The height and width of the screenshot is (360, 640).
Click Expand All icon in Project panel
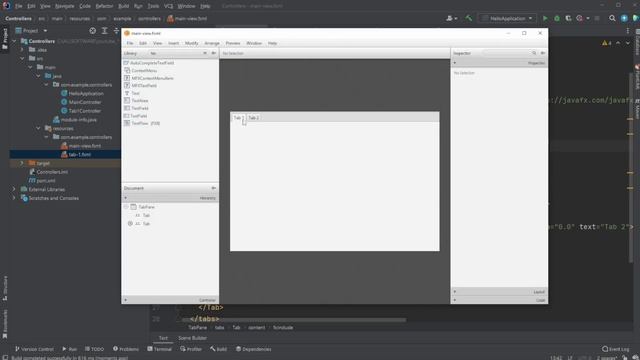click(104, 31)
